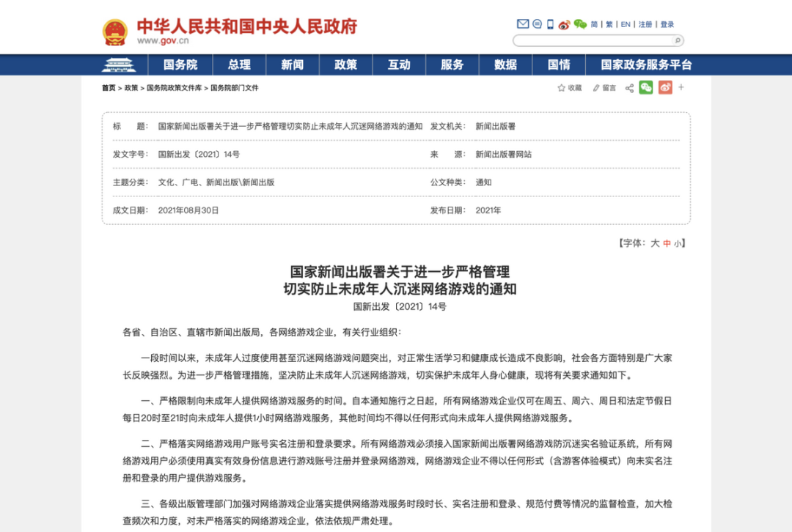Click the 成文日期 value 2021年08月30日

pyautogui.click(x=188, y=210)
